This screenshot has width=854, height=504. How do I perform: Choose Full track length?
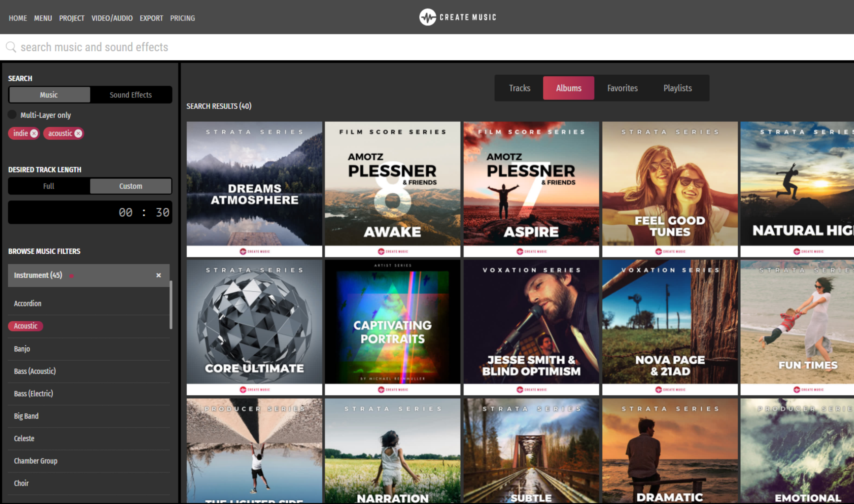pyautogui.click(x=49, y=186)
